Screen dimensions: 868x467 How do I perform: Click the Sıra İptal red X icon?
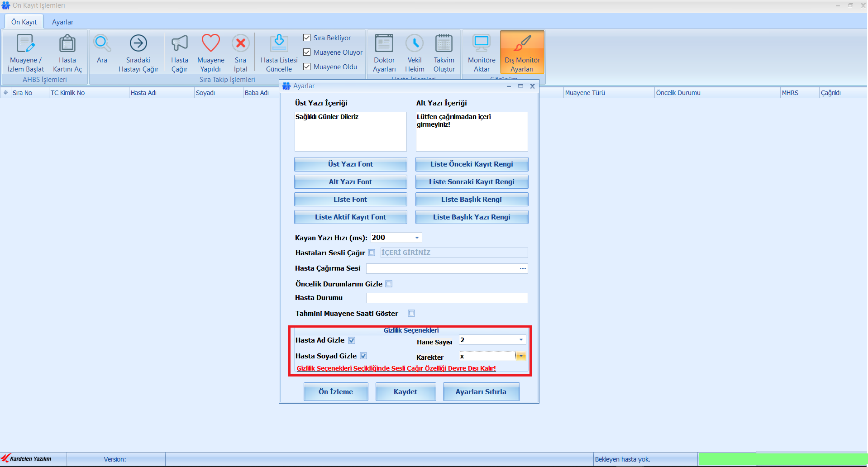pyautogui.click(x=240, y=44)
